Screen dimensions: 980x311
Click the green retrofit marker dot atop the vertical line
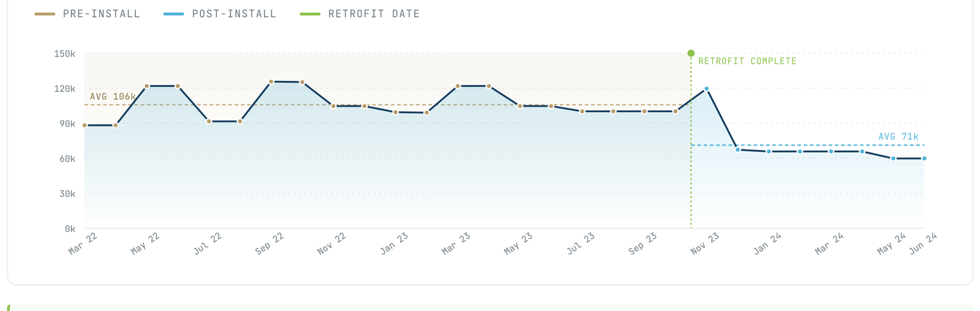pyautogui.click(x=691, y=53)
